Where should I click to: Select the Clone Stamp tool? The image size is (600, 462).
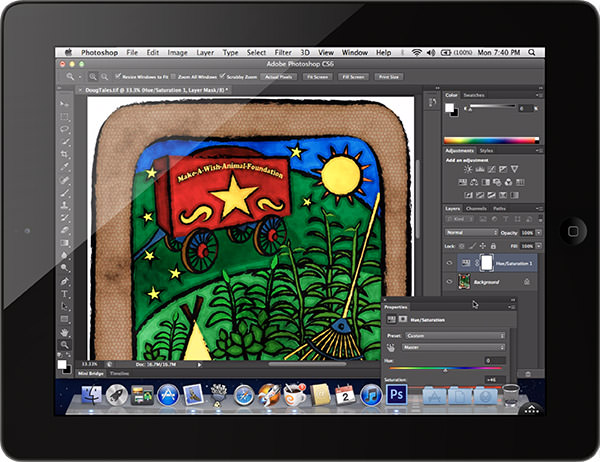64,205
